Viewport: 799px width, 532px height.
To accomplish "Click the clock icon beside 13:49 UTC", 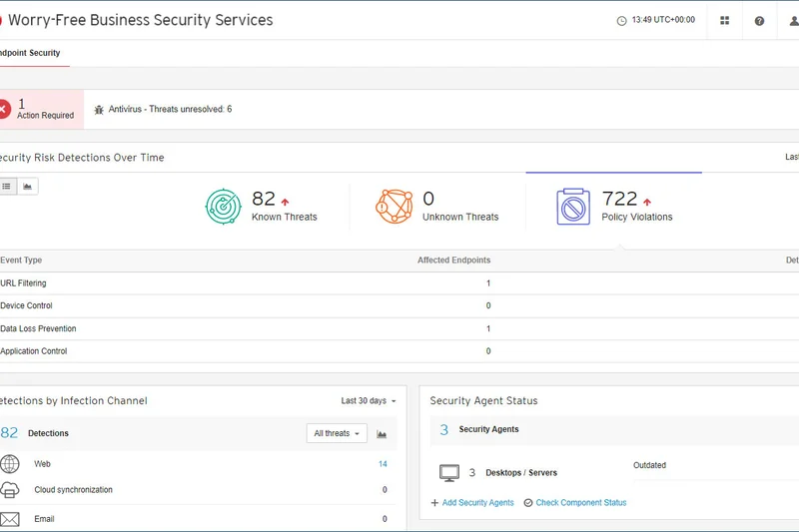I will (621, 21).
